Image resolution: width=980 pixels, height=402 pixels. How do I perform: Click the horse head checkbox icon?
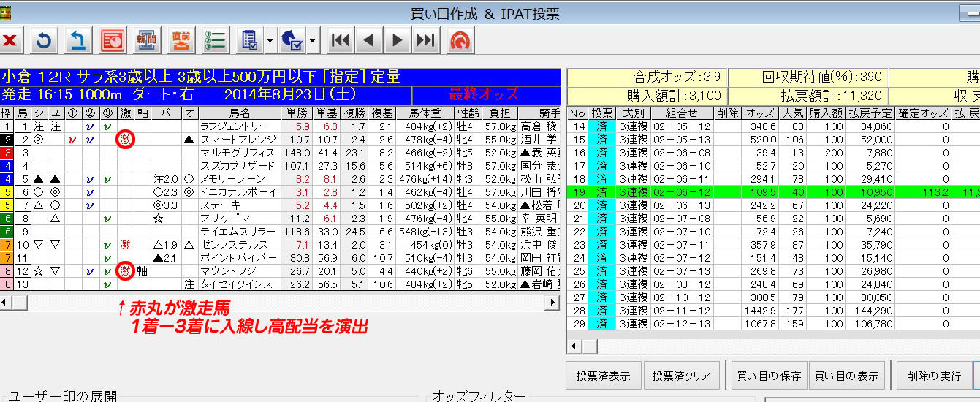292,40
